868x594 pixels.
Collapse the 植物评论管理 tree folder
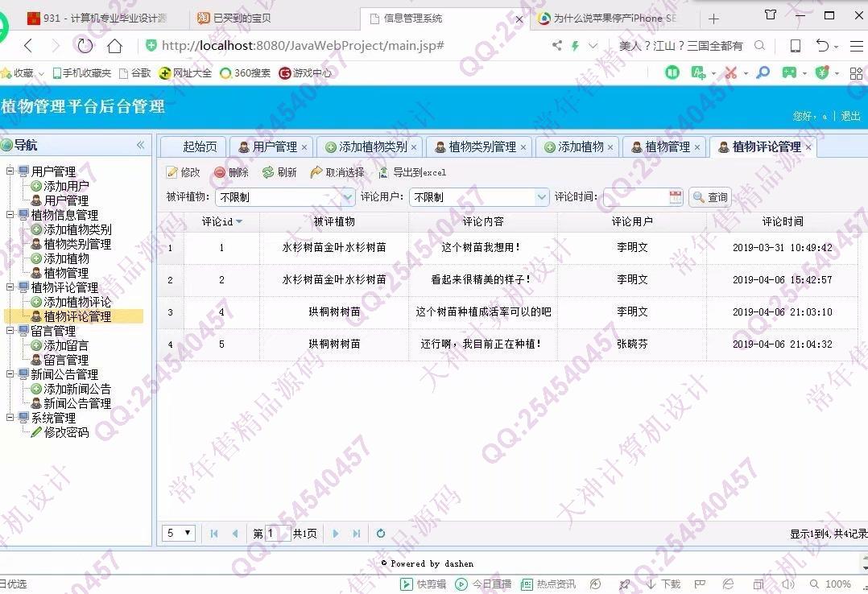click(x=10, y=287)
